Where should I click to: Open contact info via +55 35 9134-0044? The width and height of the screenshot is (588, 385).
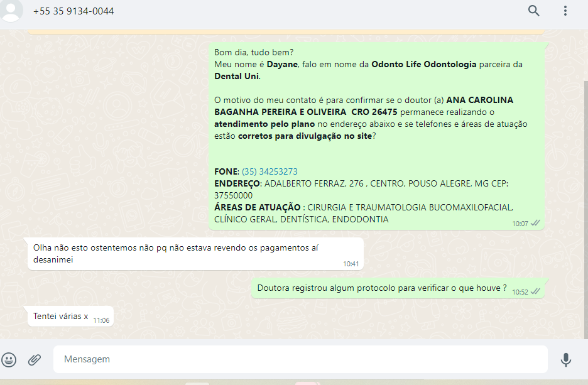coord(73,11)
